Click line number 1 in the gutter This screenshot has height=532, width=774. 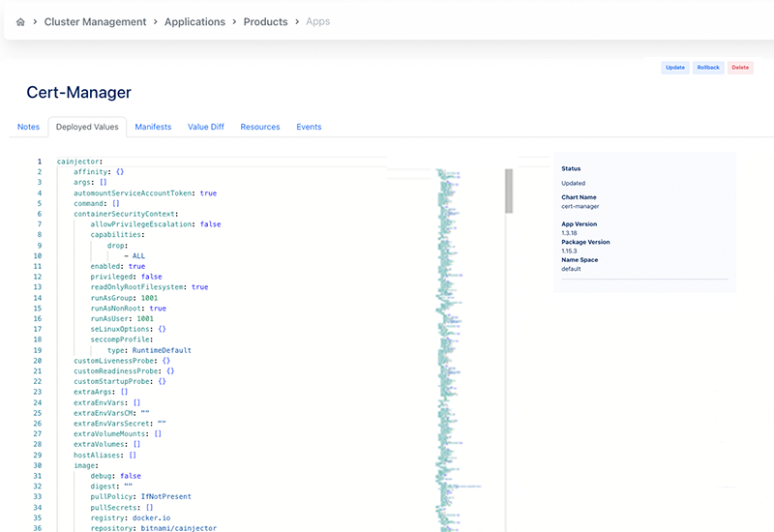click(39, 162)
